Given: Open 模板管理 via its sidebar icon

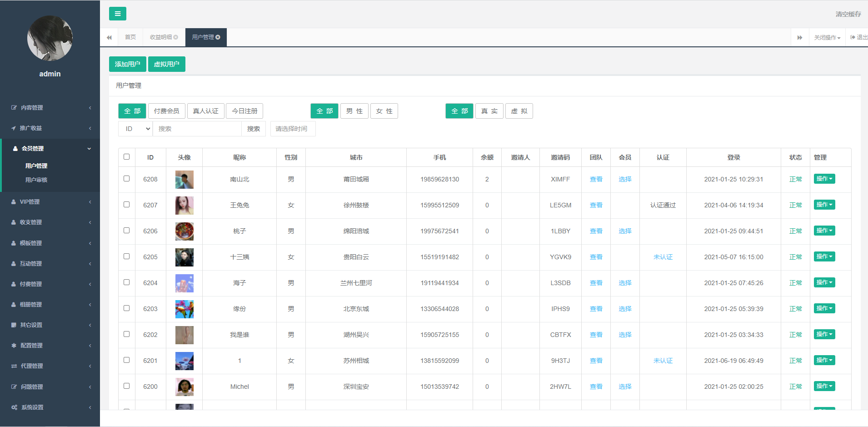Looking at the screenshot, I should tap(13, 243).
